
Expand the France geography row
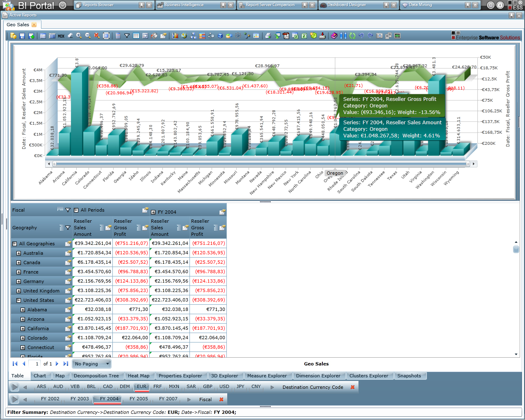(18, 272)
